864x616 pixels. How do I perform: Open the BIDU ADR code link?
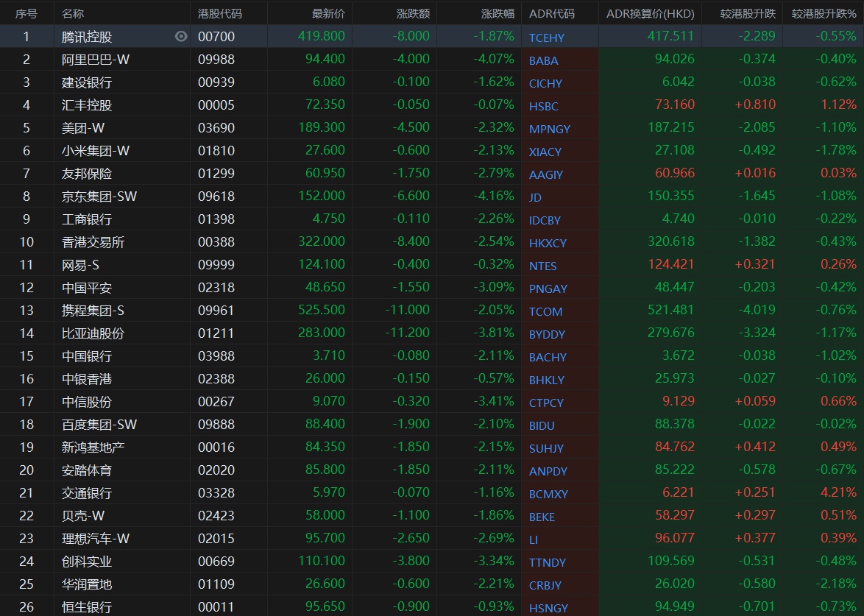(542, 425)
